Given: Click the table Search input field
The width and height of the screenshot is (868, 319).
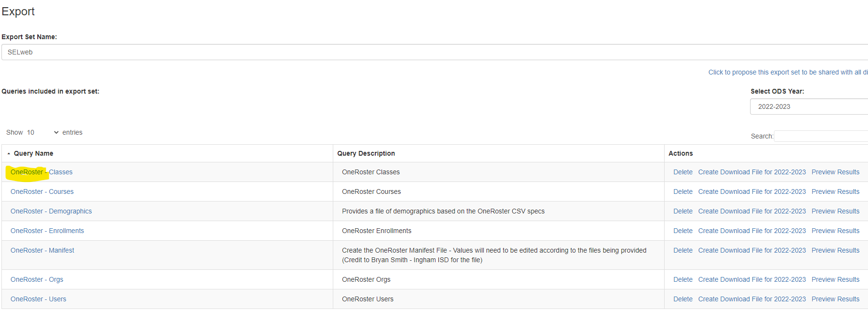Looking at the screenshot, I should tap(821, 136).
